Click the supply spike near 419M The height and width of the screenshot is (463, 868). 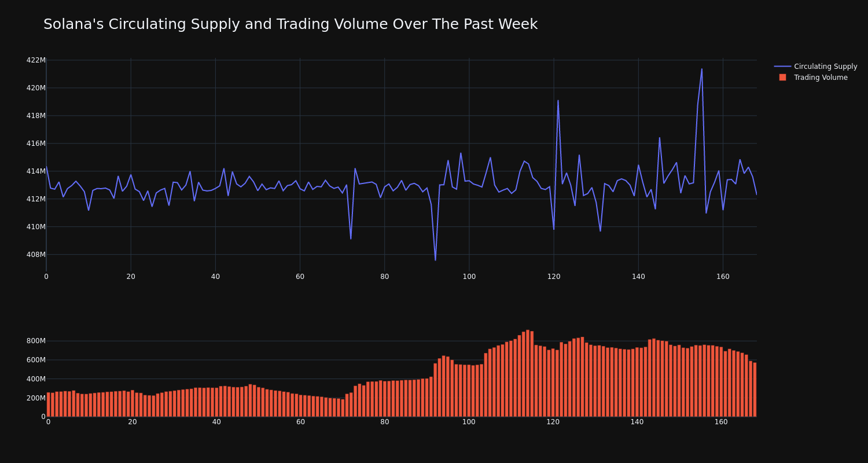pos(558,100)
